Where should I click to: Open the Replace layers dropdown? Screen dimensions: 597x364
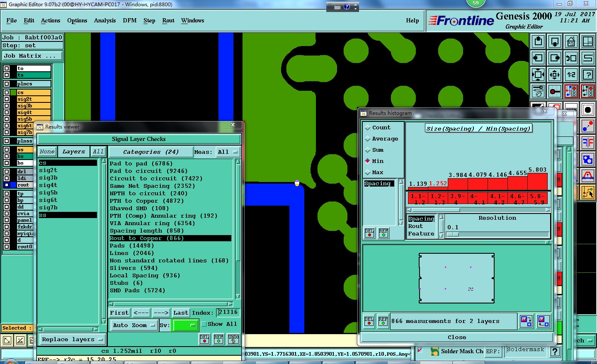tap(72, 339)
